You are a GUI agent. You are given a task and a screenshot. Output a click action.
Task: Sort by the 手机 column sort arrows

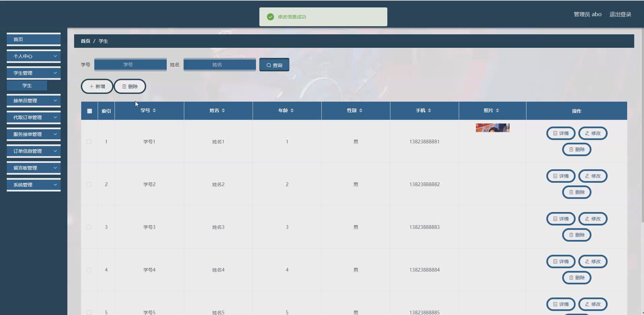point(429,110)
